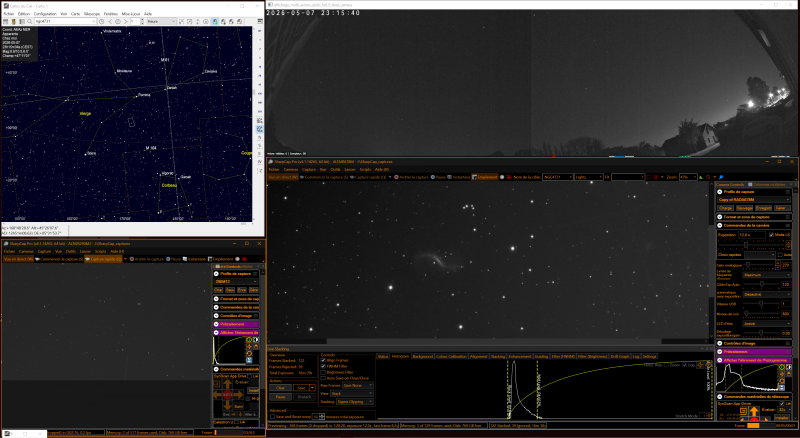This screenshot has height=438, width=800.
Task: Click Charge button under capture profile
Action: pos(726,208)
